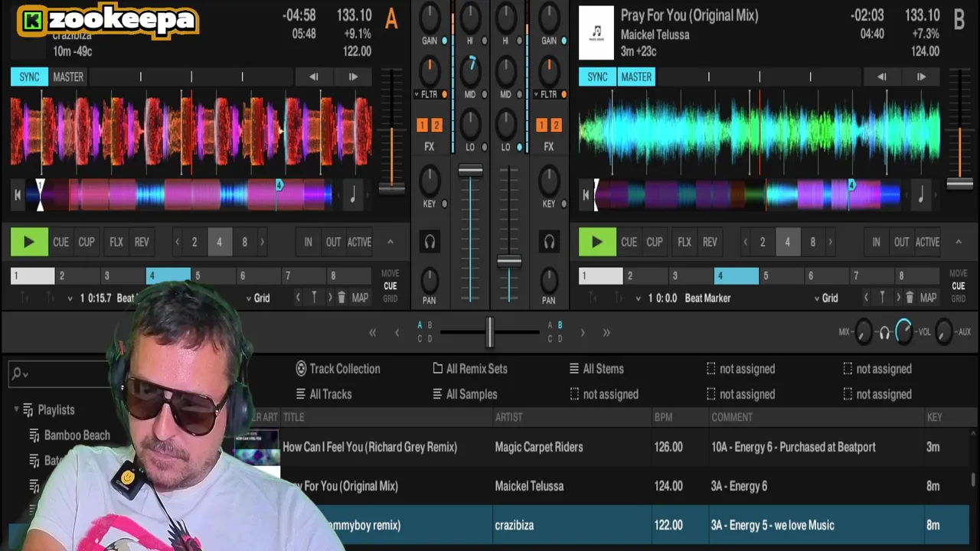The image size is (980, 551).
Task: Open Deck A filter type dropdown
Action: coord(417,94)
